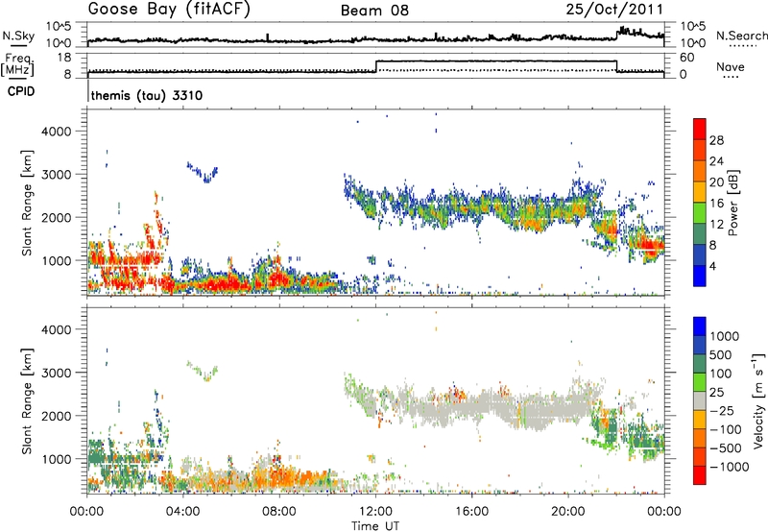Select the 'Freq. [MHz]' axis label
Viewport: 768px width, 532px height.
click(17, 65)
